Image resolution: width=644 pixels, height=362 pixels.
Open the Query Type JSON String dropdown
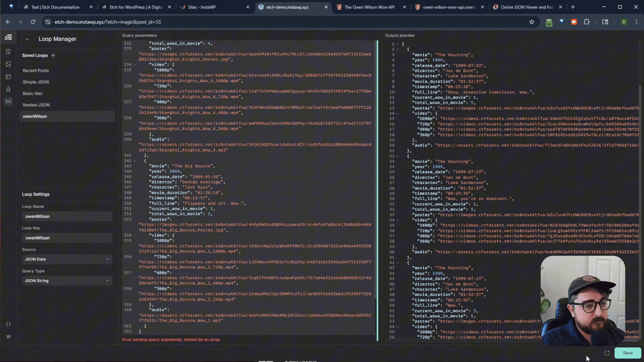tap(67, 281)
